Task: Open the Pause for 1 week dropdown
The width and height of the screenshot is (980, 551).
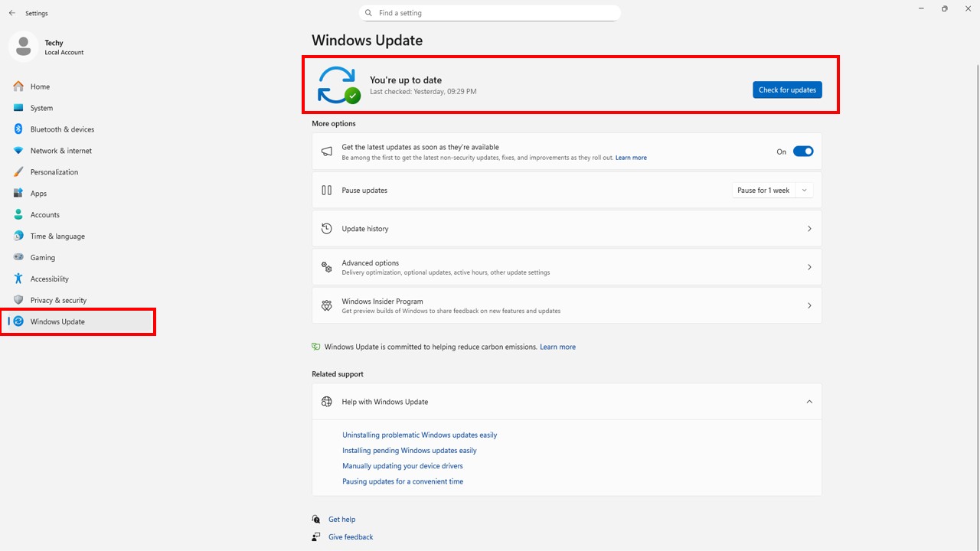Action: 772,191
